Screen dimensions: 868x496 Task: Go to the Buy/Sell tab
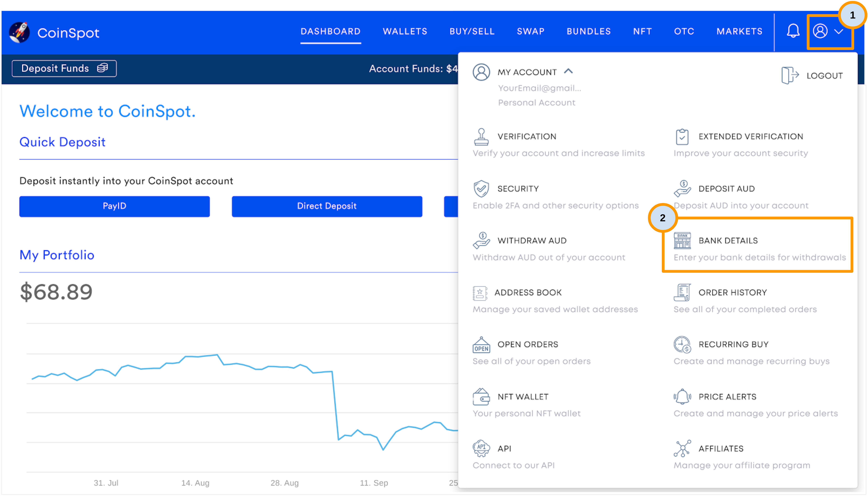pyautogui.click(x=472, y=31)
